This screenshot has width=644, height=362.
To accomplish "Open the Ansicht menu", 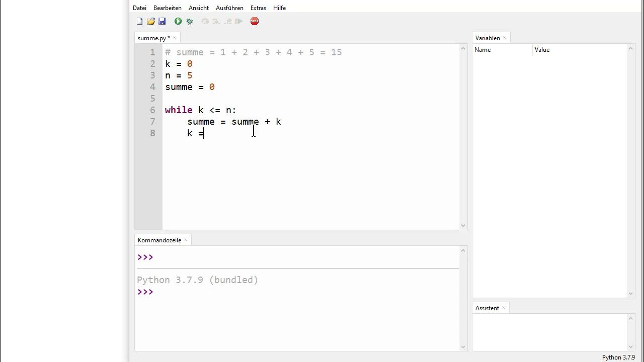I will pos(199,8).
